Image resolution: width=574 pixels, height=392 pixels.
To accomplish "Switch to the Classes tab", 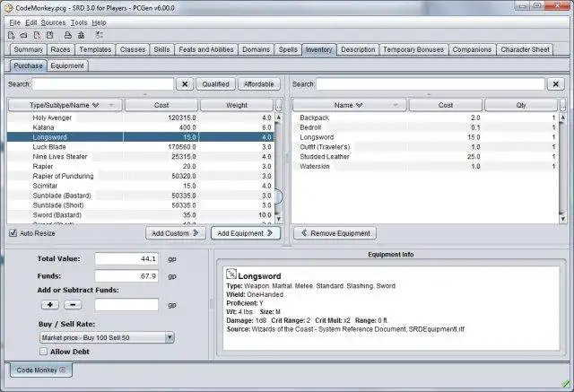I will click(x=133, y=49).
